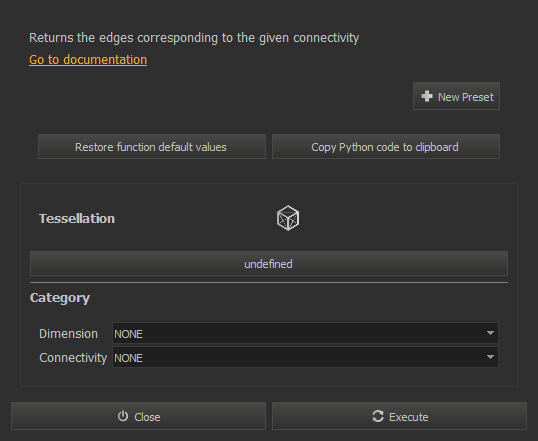The image size is (538, 441).
Task: Select the undefined Tessellation button
Action: [x=269, y=264]
